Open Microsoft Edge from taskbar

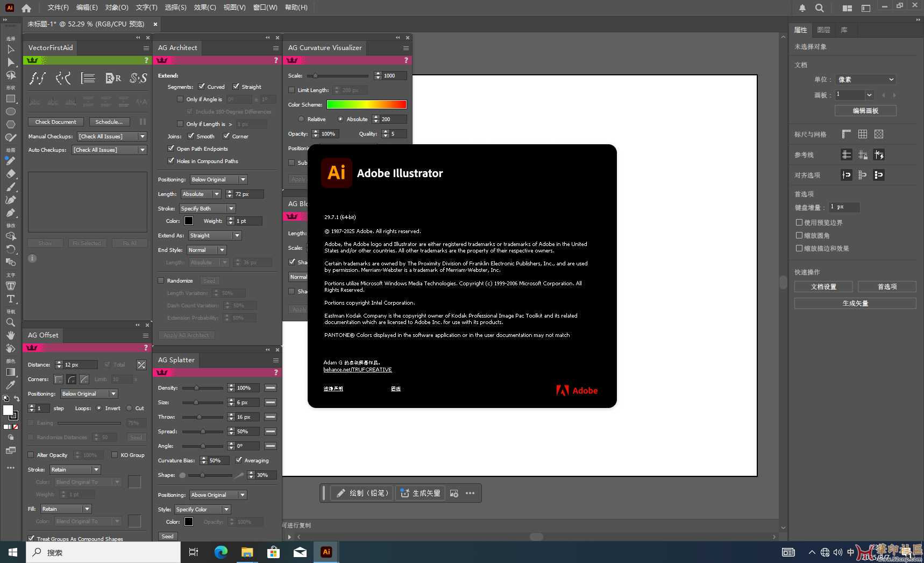[221, 552]
